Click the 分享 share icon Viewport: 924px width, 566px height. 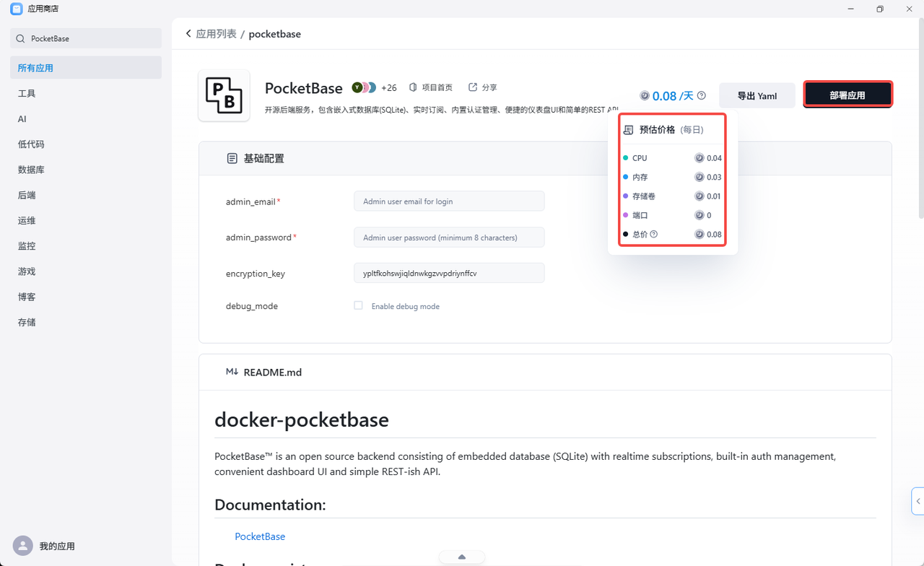[x=473, y=87]
